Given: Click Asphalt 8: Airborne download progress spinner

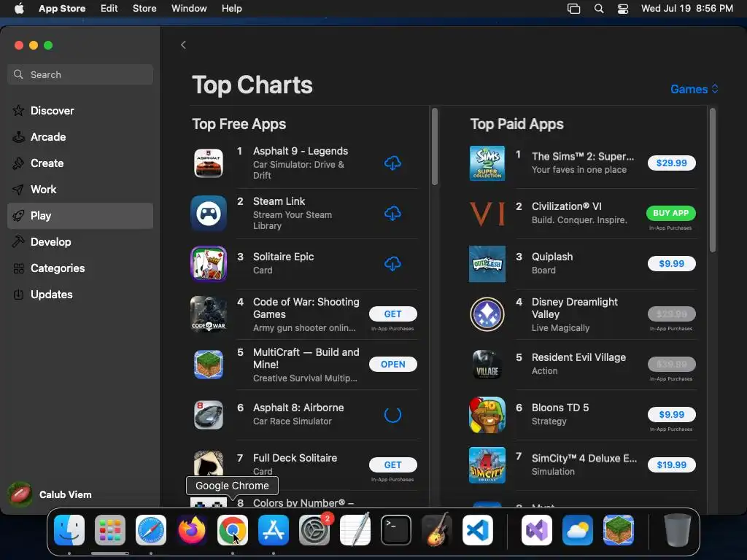Looking at the screenshot, I should (392, 415).
